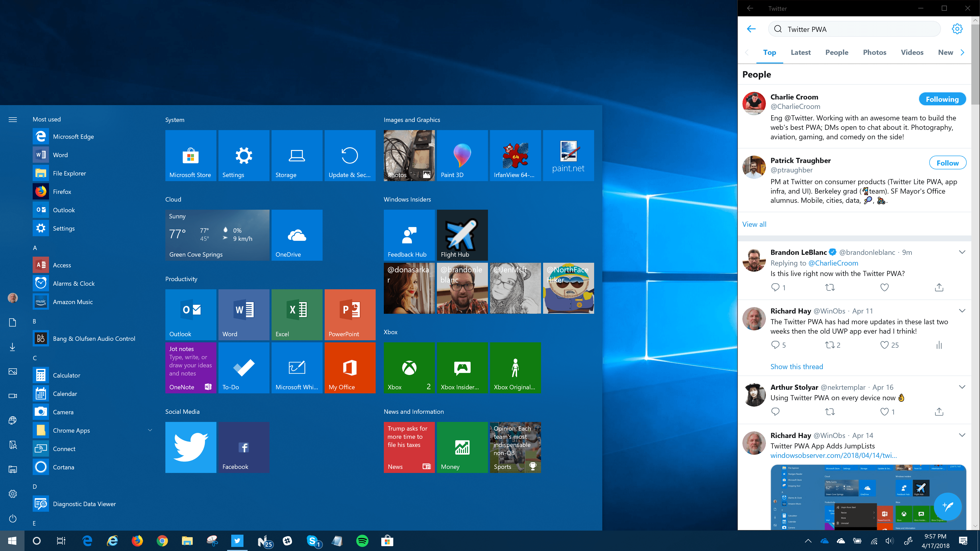Like Brandon LeBlanc's tweet
The height and width of the screenshot is (551, 980).
884,287
